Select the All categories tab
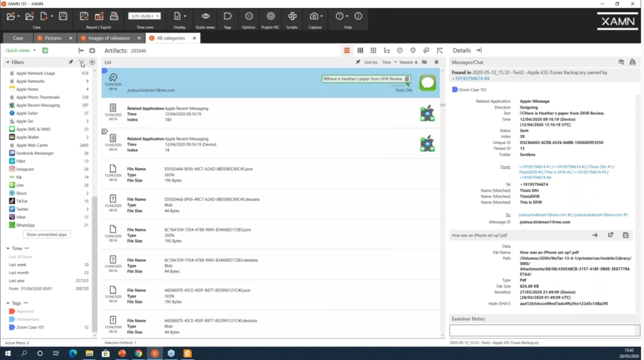Image resolution: width=644 pixels, height=360 pixels. 170,38
